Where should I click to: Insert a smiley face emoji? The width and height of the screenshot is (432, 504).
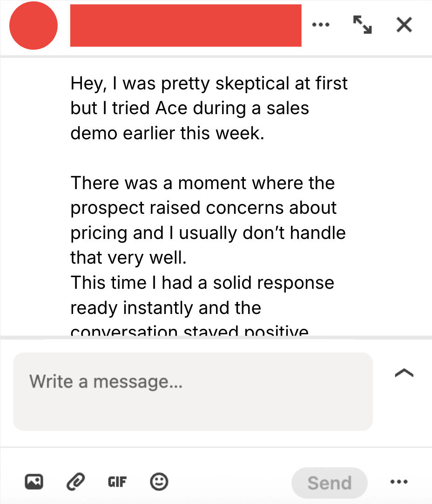159,482
